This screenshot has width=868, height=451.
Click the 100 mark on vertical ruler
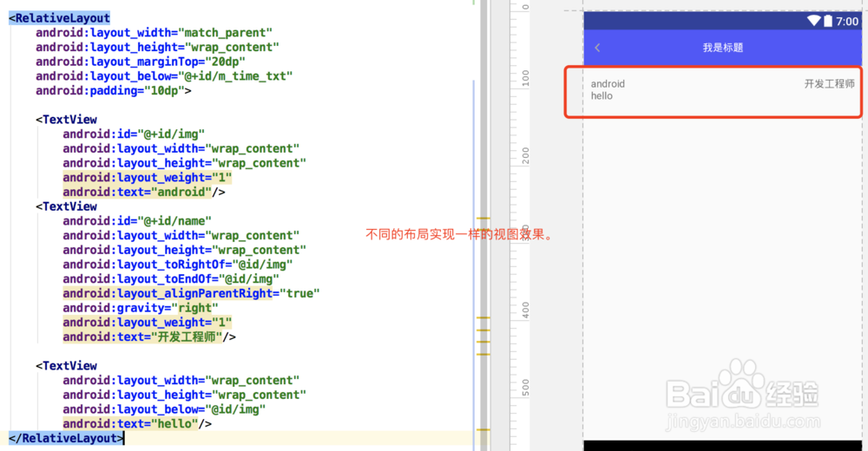click(x=525, y=78)
